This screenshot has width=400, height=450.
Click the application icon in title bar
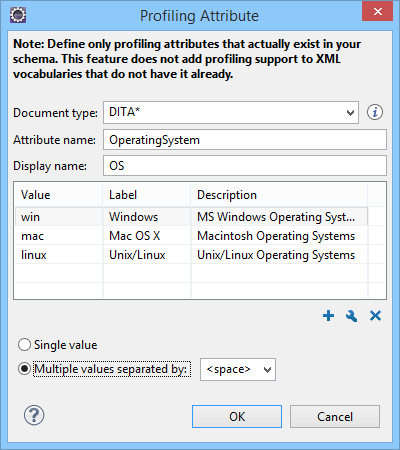click(x=18, y=15)
